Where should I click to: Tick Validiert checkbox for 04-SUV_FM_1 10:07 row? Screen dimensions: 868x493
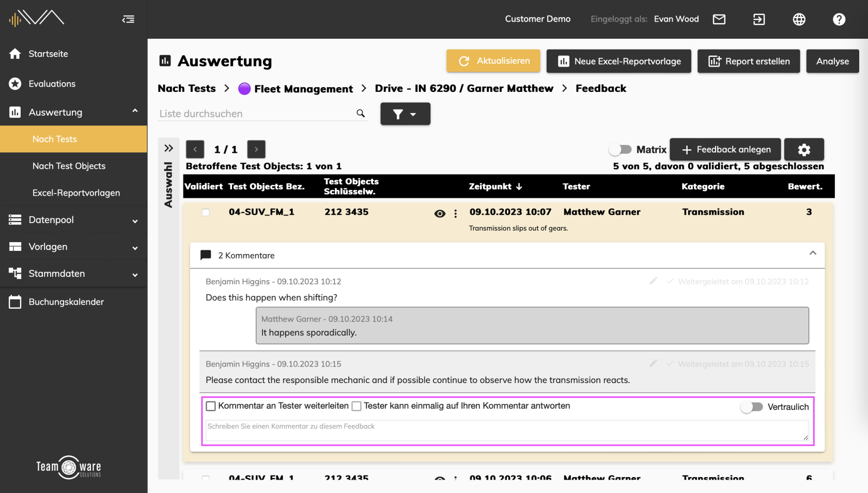(x=206, y=212)
